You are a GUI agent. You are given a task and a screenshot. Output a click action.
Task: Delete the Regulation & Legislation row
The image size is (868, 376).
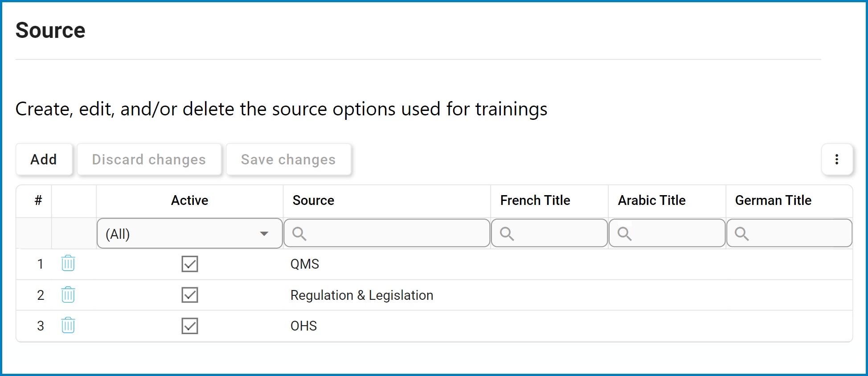coord(68,294)
